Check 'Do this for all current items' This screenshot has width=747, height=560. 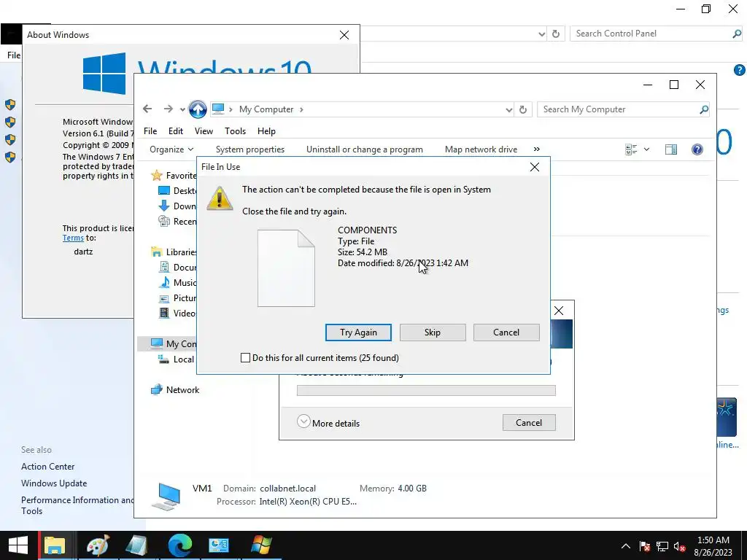point(245,357)
